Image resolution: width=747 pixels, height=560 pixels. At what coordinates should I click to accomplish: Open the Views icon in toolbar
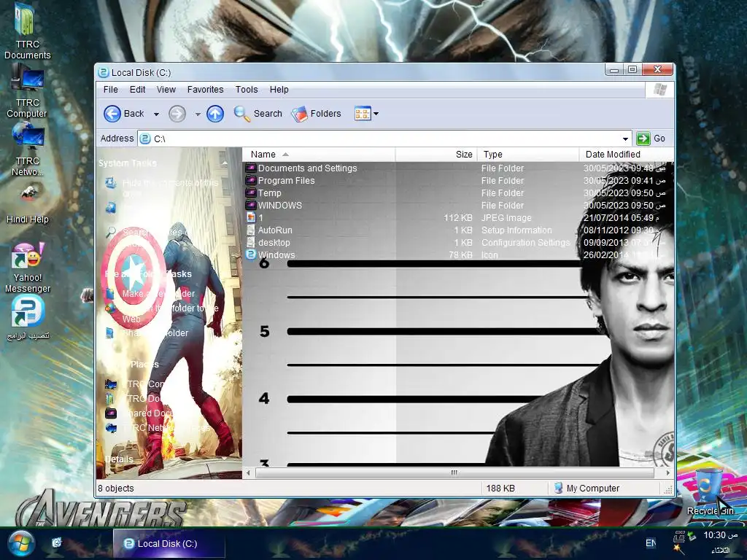tap(362, 113)
